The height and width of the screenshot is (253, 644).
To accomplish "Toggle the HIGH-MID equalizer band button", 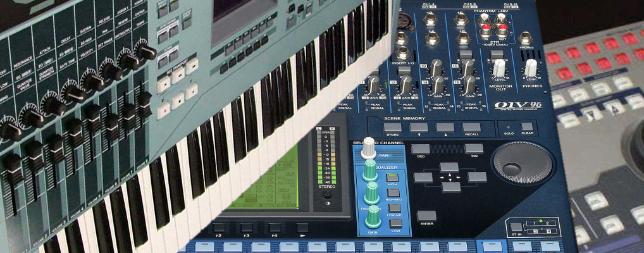I will [x=393, y=193].
